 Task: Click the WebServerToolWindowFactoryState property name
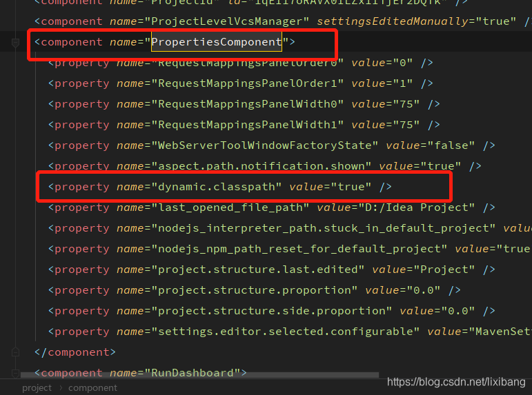[x=265, y=145]
